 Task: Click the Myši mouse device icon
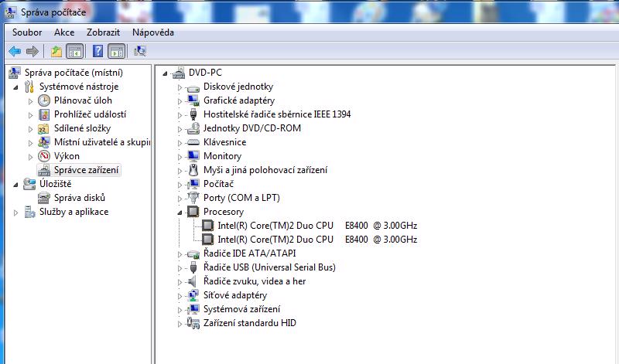(x=193, y=170)
